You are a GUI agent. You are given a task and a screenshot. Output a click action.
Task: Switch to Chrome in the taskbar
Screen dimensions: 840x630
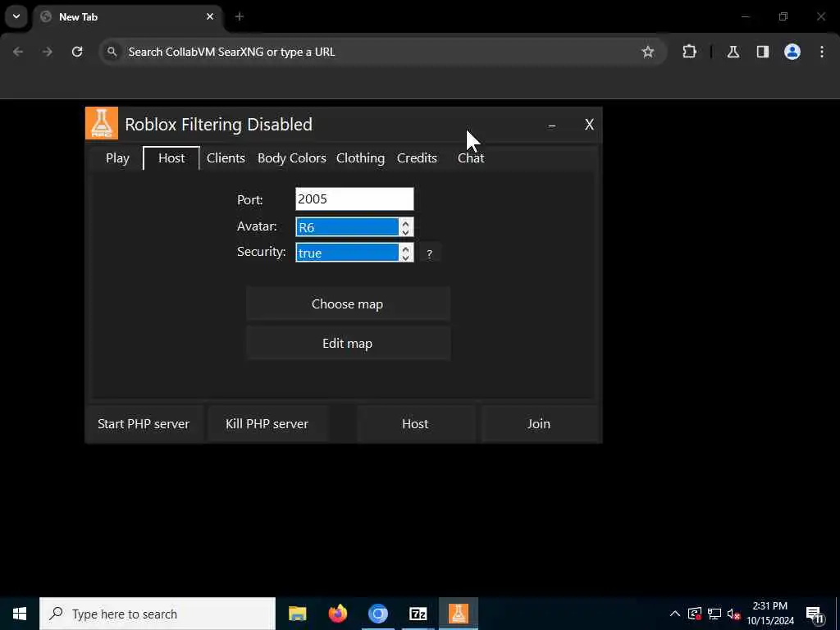(377, 614)
